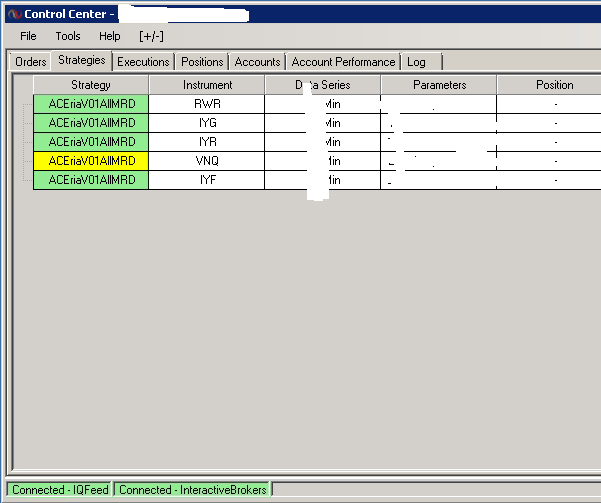The image size is (601, 503).
Task: Open the Help menu
Action: click(x=110, y=36)
